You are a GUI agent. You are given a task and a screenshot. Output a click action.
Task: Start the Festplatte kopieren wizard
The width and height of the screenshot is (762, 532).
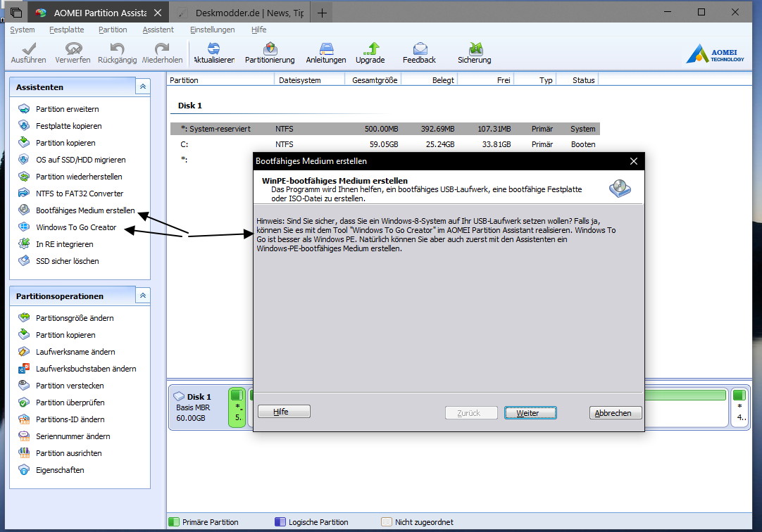tap(68, 126)
